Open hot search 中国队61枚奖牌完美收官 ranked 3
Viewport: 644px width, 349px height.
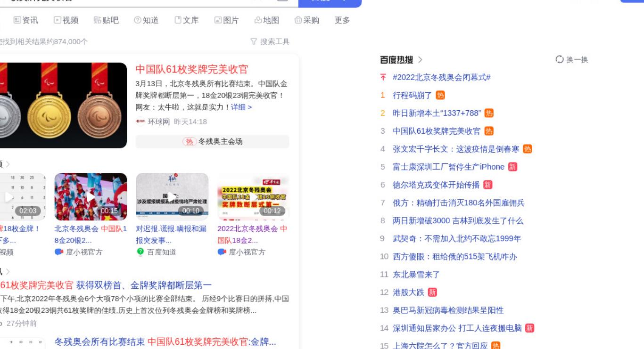[437, 131]
